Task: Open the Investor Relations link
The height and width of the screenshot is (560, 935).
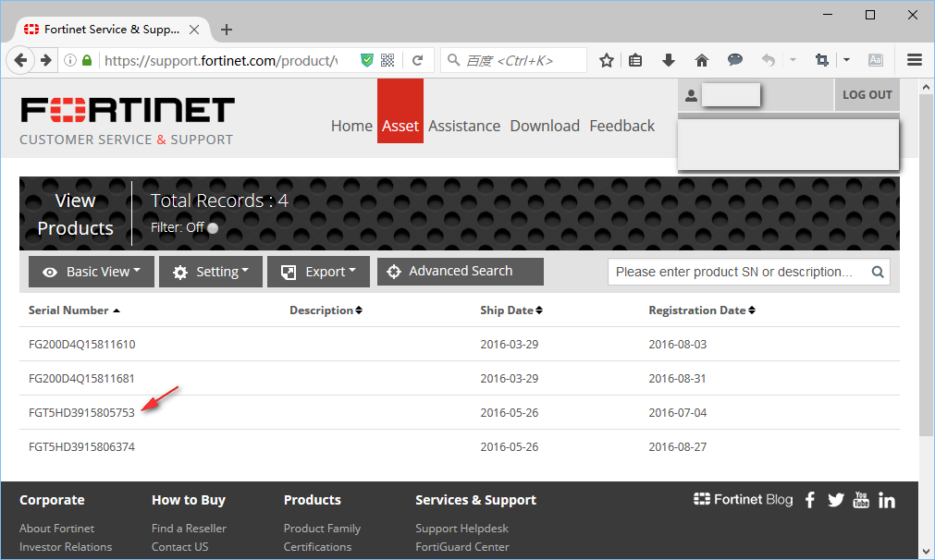Action: click(66, 547)
